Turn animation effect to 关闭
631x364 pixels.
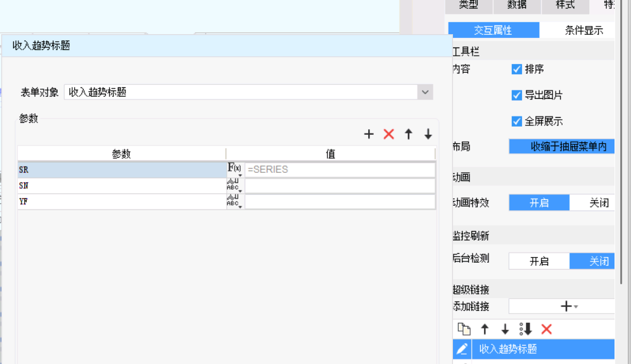click(592, 203)
